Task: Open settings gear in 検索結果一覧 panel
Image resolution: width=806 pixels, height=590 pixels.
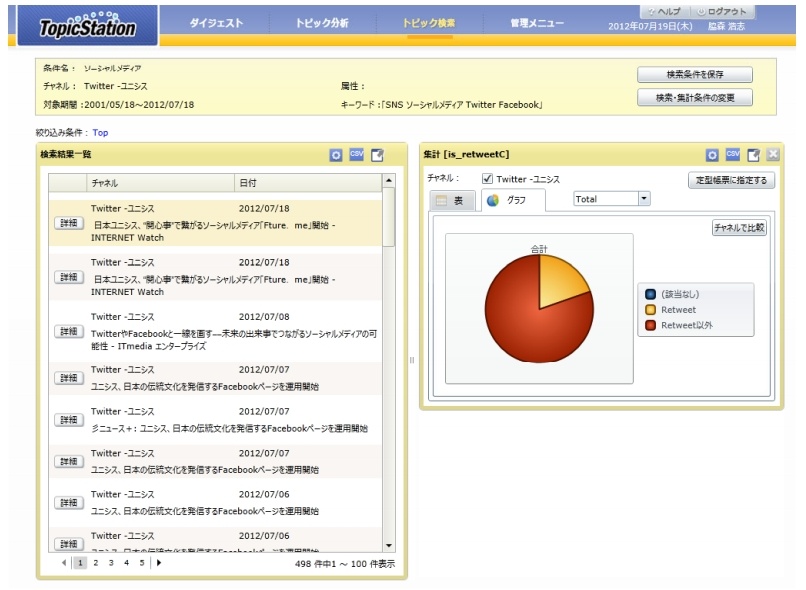Action: tap(336, 155)
